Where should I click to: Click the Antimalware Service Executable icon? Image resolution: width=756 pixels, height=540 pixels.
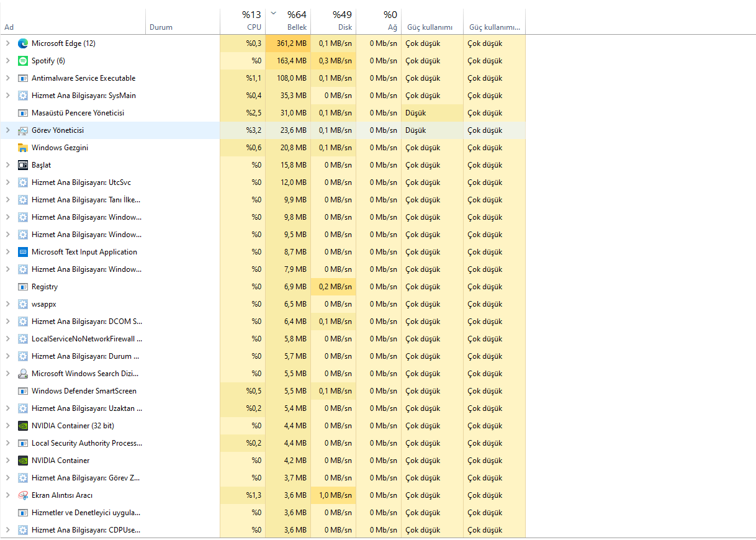pos(23,78)
